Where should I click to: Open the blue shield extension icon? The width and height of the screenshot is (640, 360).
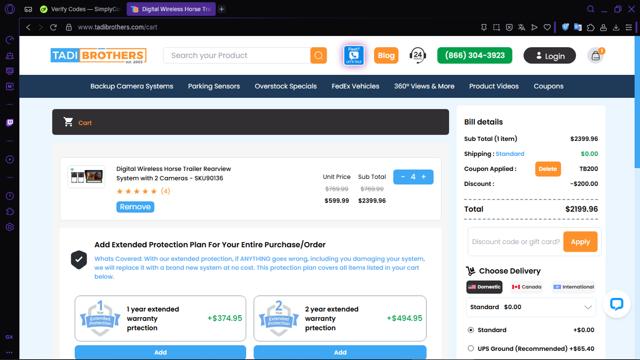(565, 27)
